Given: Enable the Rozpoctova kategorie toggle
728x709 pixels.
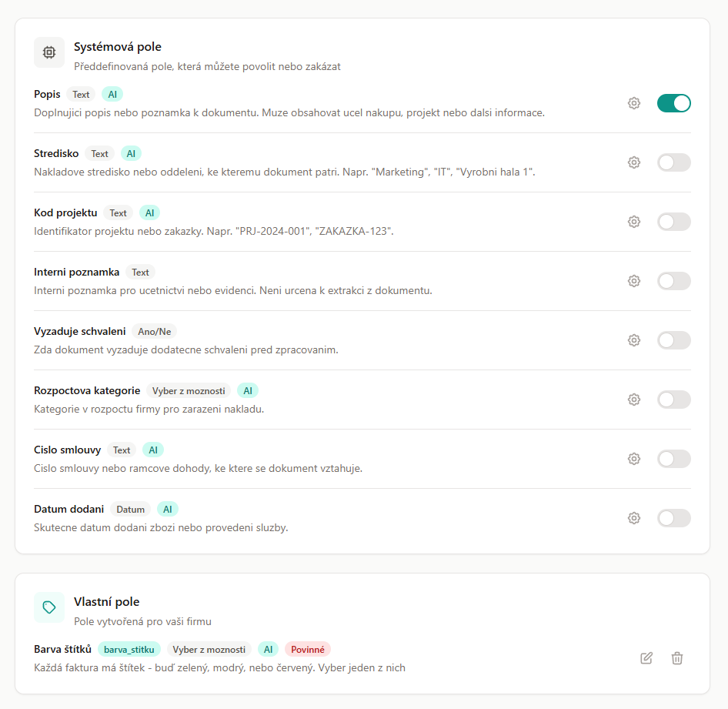Looking at the screenshot, I should [x=673, y=400].
